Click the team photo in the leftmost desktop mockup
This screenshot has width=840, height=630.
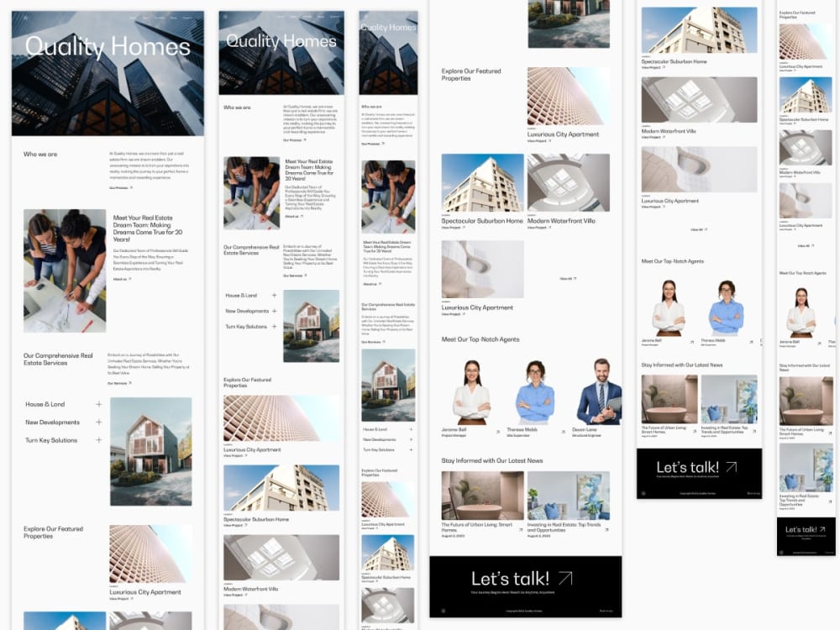coord(65,270)
